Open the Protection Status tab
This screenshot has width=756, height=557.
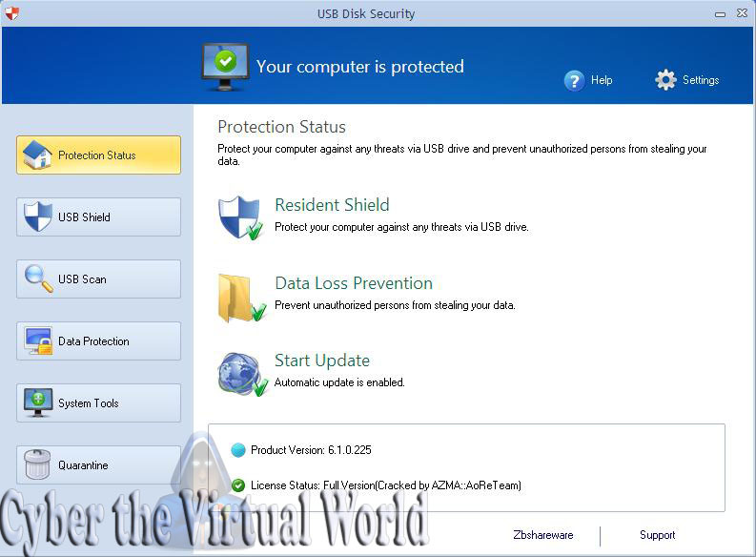[x=98, y=155]
